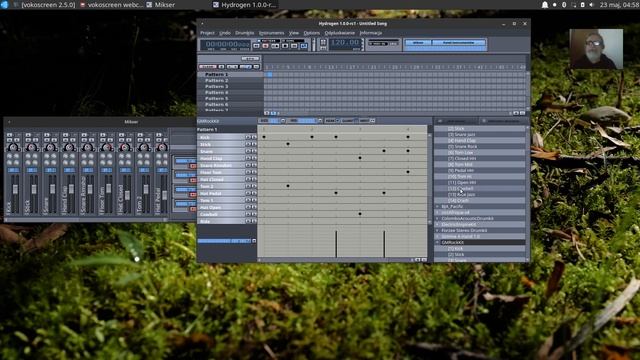
Task: Click the instrument panel toolbar button
Action: pyautogui.click(x=458, y=42)
